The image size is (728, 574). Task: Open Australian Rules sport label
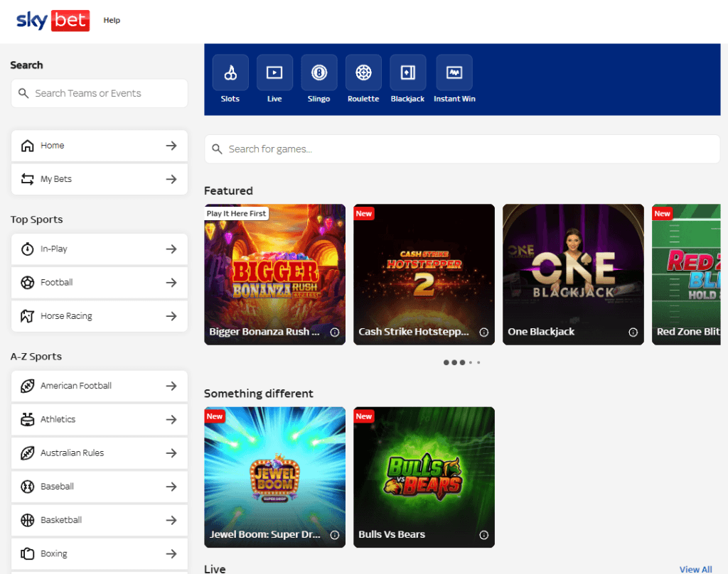click(x=72, y=453)
